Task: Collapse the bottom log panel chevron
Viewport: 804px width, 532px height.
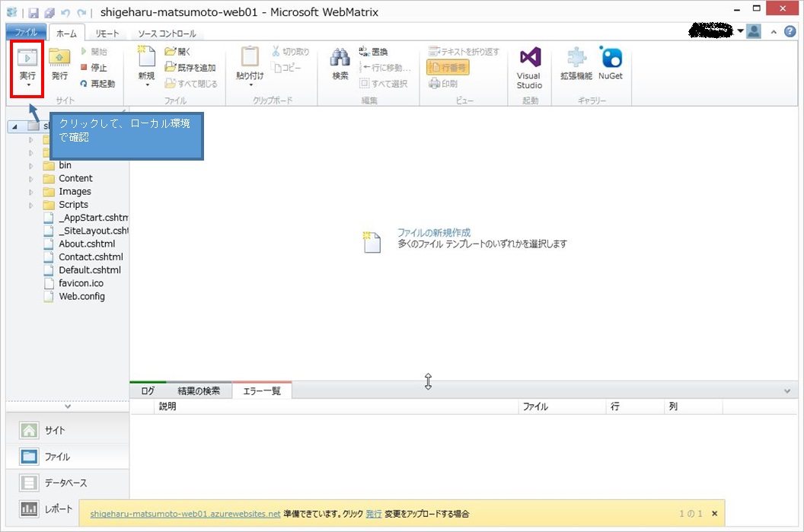Action: click(x=787, y=391)
